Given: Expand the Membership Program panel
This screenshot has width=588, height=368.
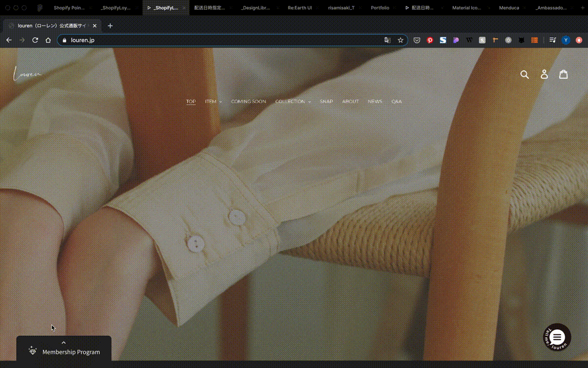Looking at the screenshot, I should [x=64, y=348].
